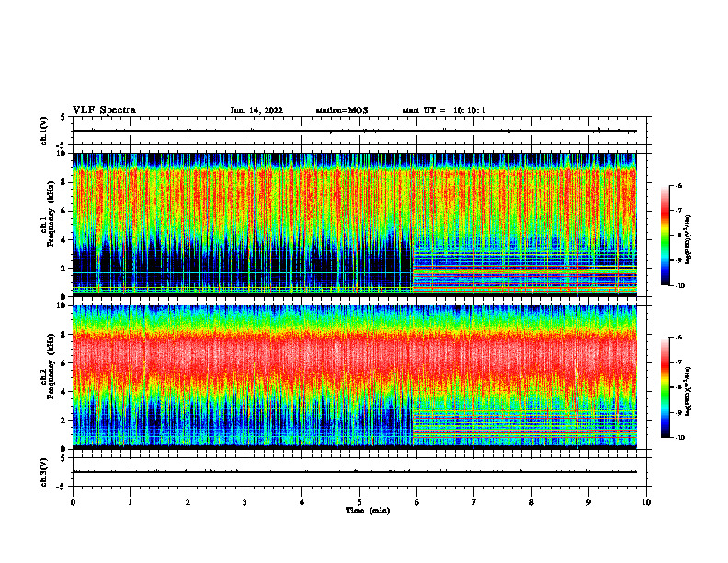Click the ch.1 frequency tick label 8

(63, 182)
